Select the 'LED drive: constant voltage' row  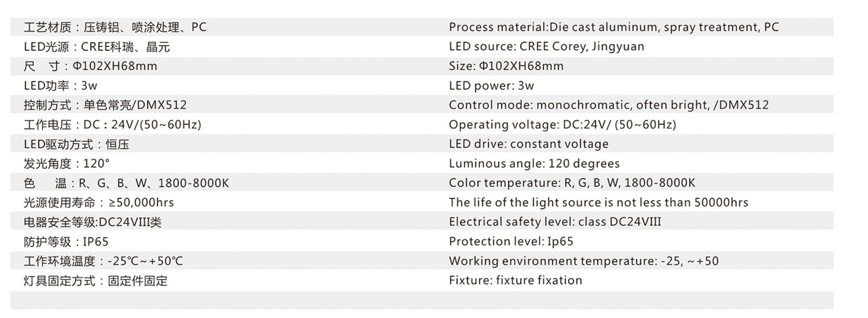click(x=529, y=144)
